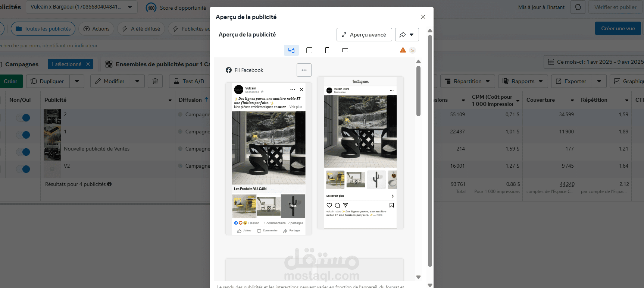Click Test A/B

coord(190,81)
